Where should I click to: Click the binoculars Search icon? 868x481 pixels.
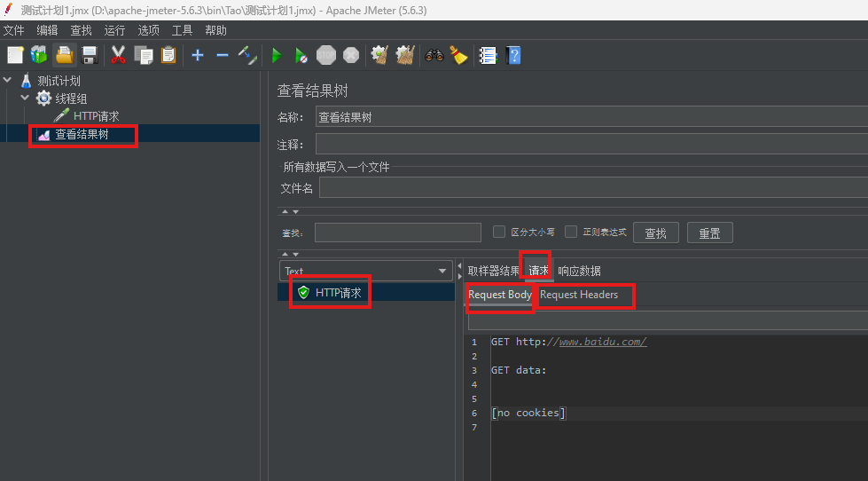434,55
